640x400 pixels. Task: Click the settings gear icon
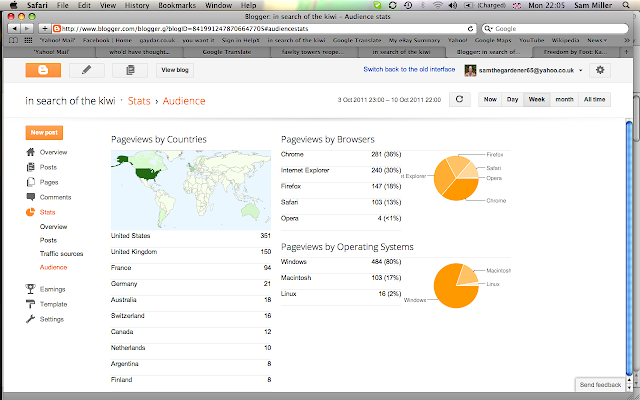click(600, 70)
